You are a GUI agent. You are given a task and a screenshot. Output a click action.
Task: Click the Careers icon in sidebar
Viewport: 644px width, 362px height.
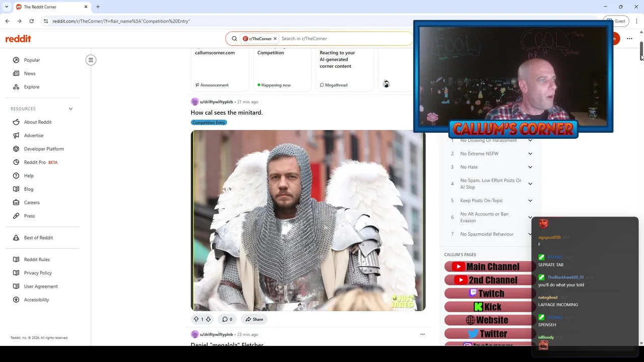tap(16, 203)
